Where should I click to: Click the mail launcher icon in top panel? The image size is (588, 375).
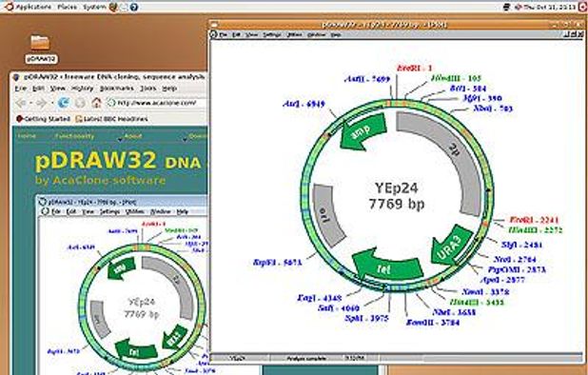pos(124,7)
